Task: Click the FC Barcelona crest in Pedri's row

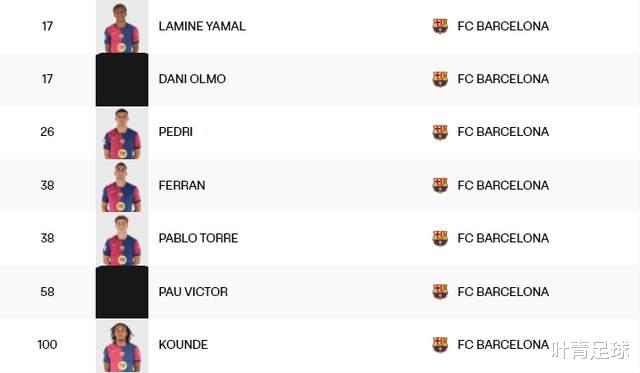Action: coord(440,132)
